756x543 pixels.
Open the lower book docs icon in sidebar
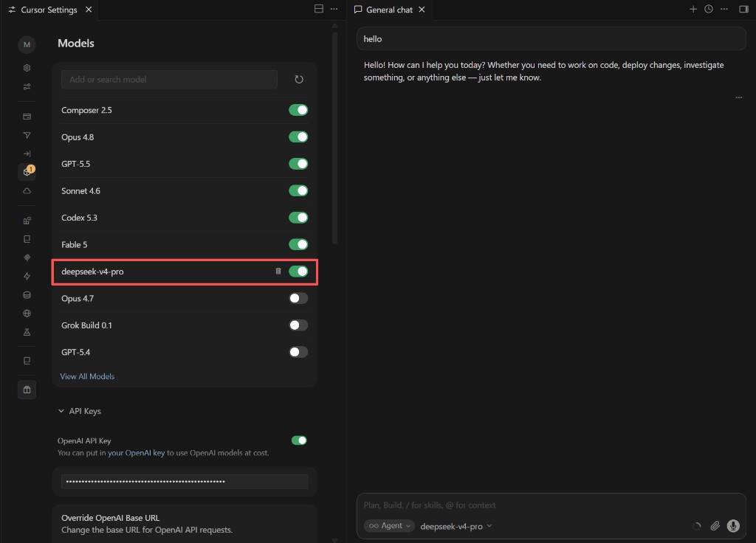coord(27,361)
